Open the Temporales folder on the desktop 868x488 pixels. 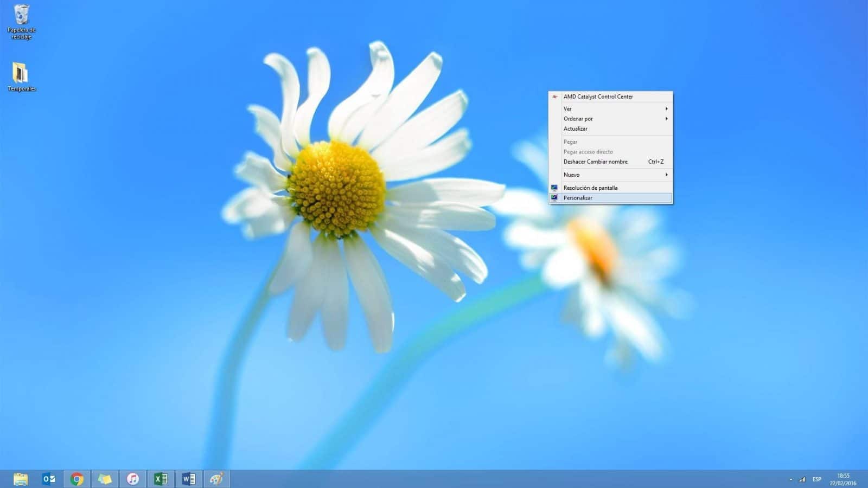[x=22, y=73]
